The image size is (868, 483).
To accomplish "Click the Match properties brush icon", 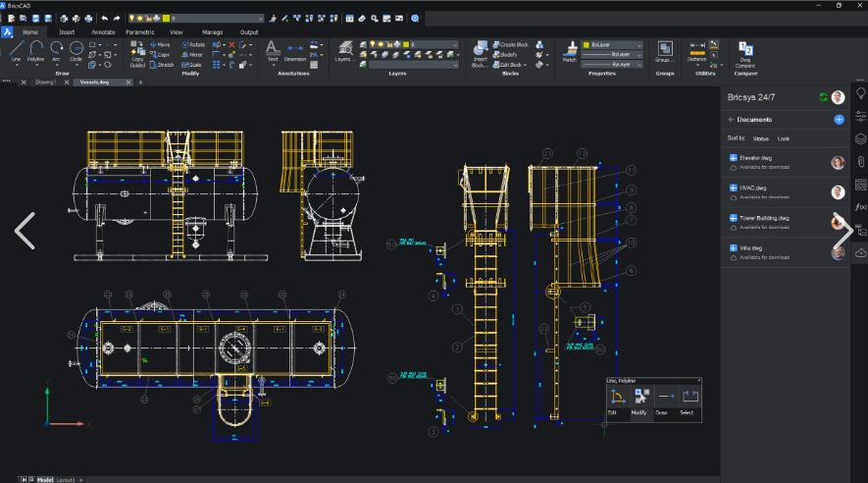I will [x=569, y=49].
